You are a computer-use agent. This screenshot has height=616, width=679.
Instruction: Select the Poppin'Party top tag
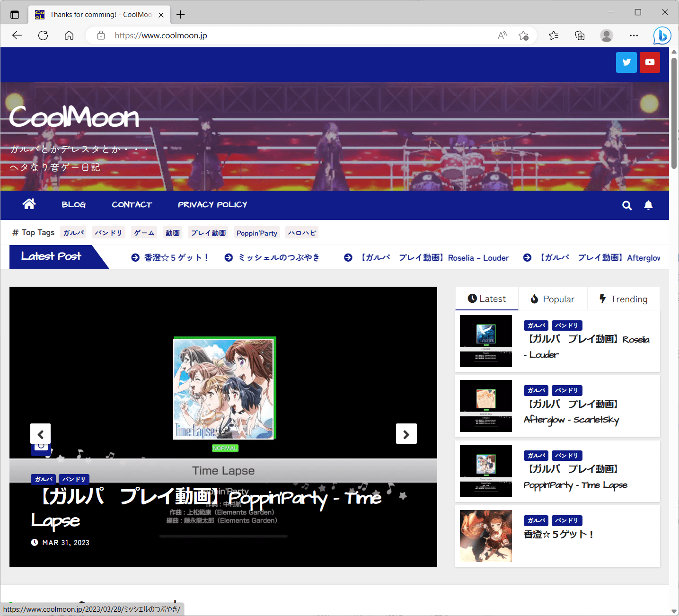coord(257,233)
